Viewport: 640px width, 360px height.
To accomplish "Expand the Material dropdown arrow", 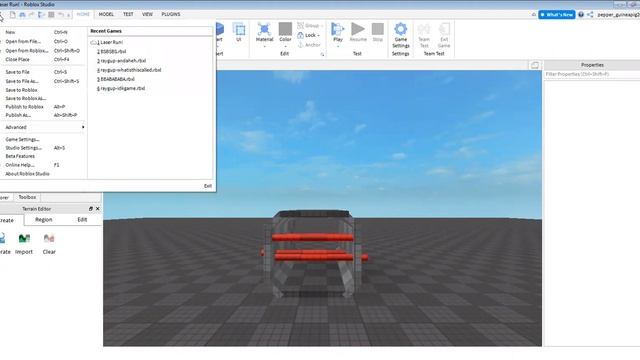I will 264,47.
